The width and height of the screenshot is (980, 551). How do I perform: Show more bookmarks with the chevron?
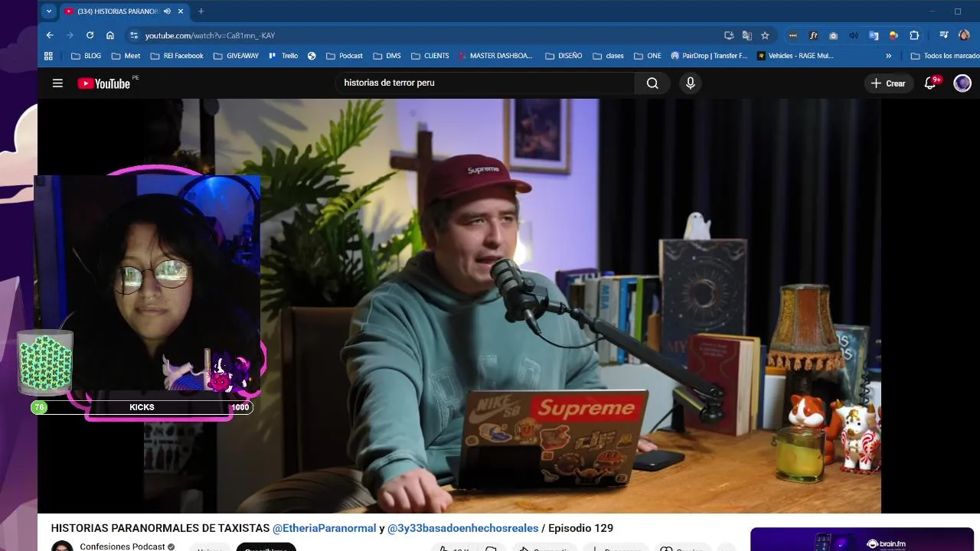point(888,56)
